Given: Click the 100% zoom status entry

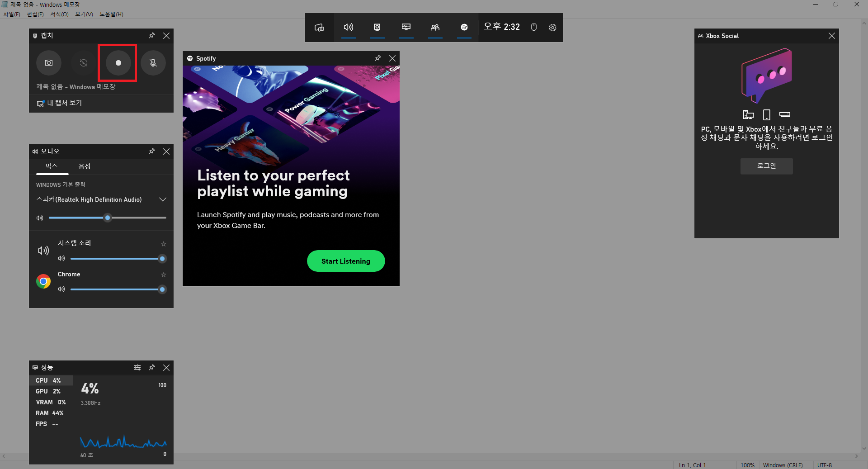Looking at the screenshot, I should (x=747, y=465).
